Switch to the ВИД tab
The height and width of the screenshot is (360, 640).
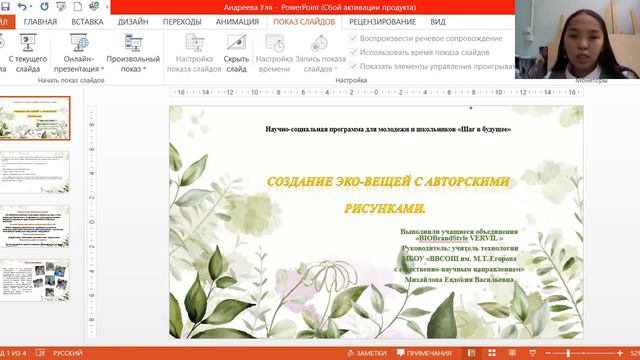438,22
